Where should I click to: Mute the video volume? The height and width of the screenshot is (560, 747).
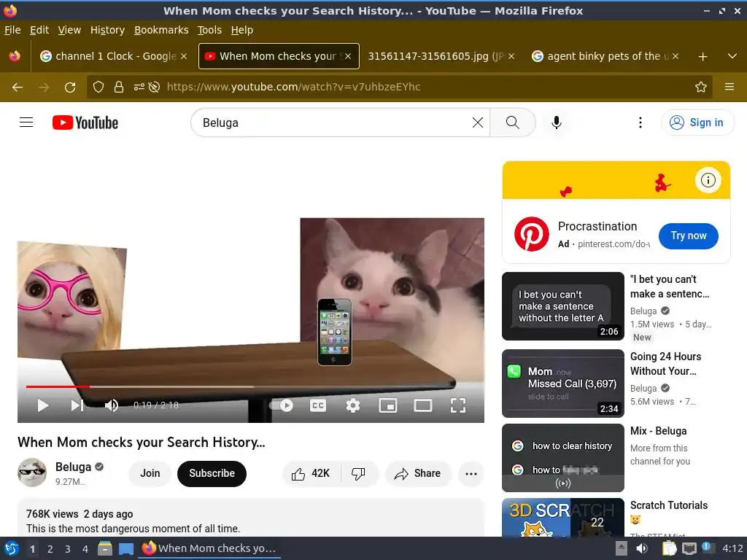tap(112, 405)
